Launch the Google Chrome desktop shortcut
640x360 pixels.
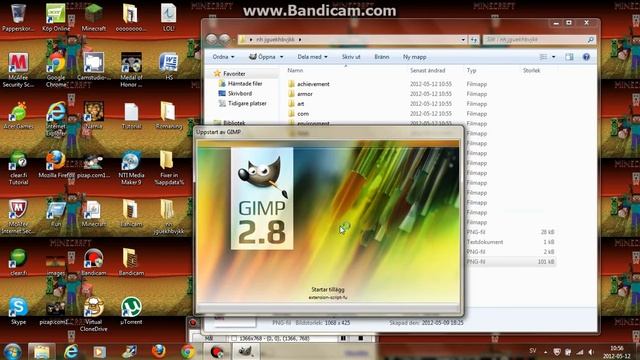click(56, 70)
